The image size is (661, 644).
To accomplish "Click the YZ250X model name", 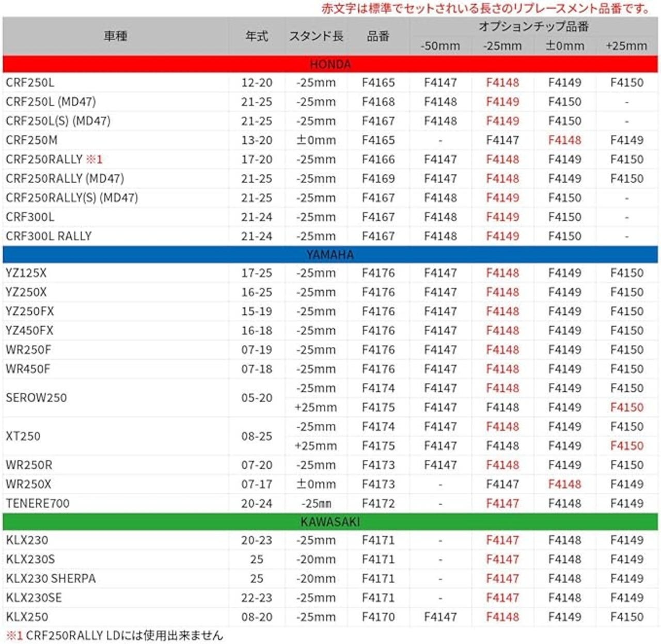I will point(26,292).
